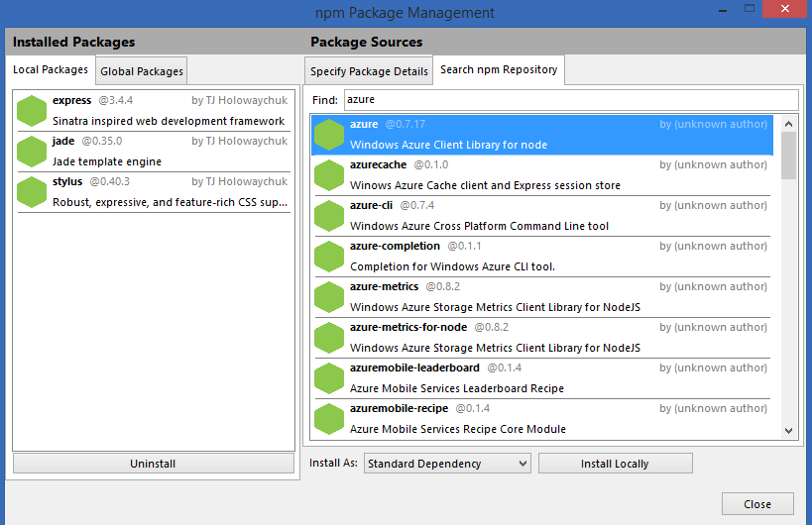This screenshot has width=812, height=525.
Task: Select the Search npm Repository tab
Action: (x=499, y=69)
